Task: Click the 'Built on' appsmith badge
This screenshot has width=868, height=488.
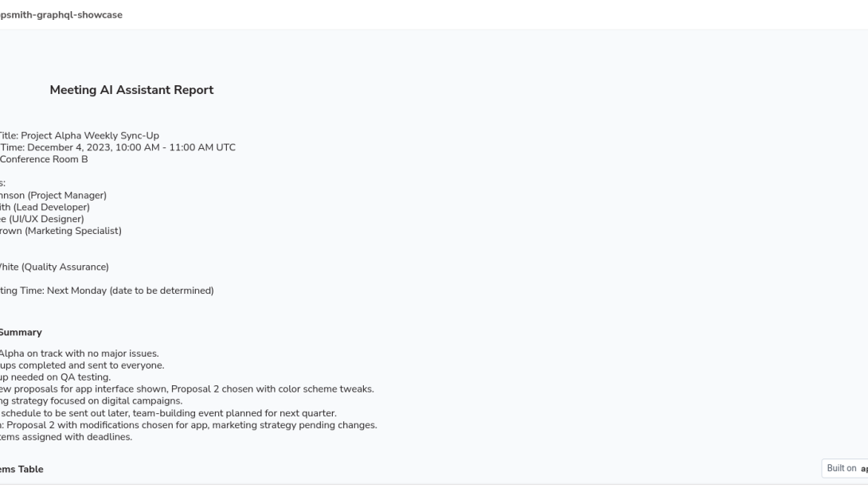Action: pyautogui.click(x=845, y=468)
